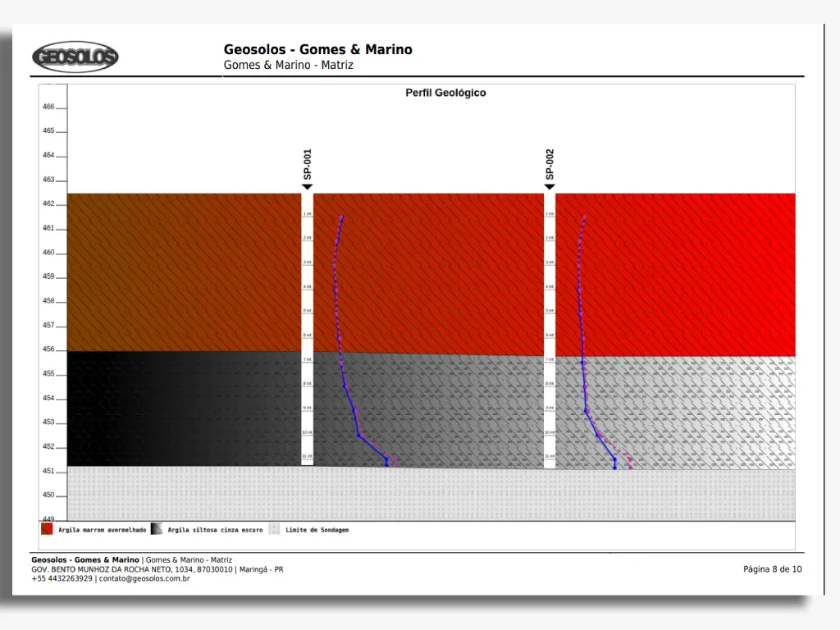Click the Argila siltosa cinza escuro legend label
This screenshot has width=840, height=630.
pos(215,530)
